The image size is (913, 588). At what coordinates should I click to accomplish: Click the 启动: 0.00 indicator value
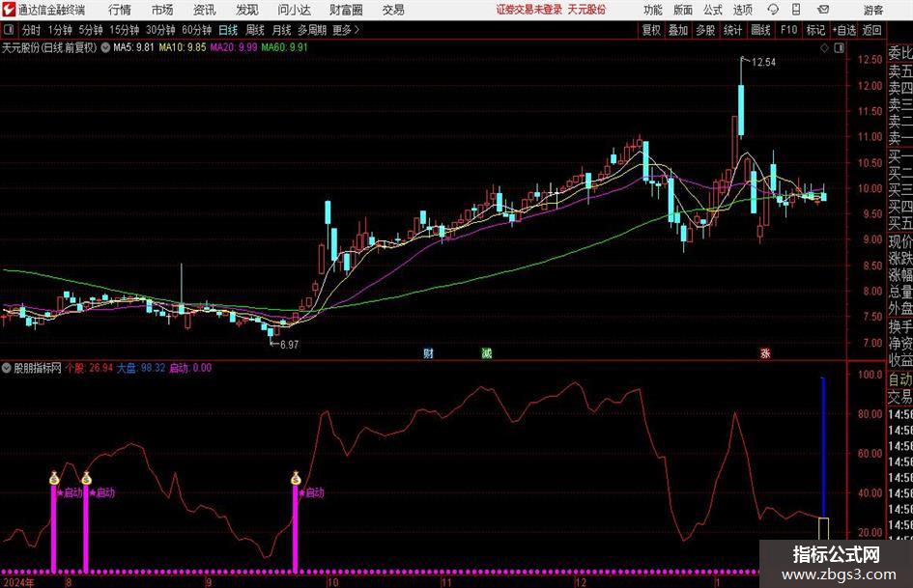coord(190,368)
